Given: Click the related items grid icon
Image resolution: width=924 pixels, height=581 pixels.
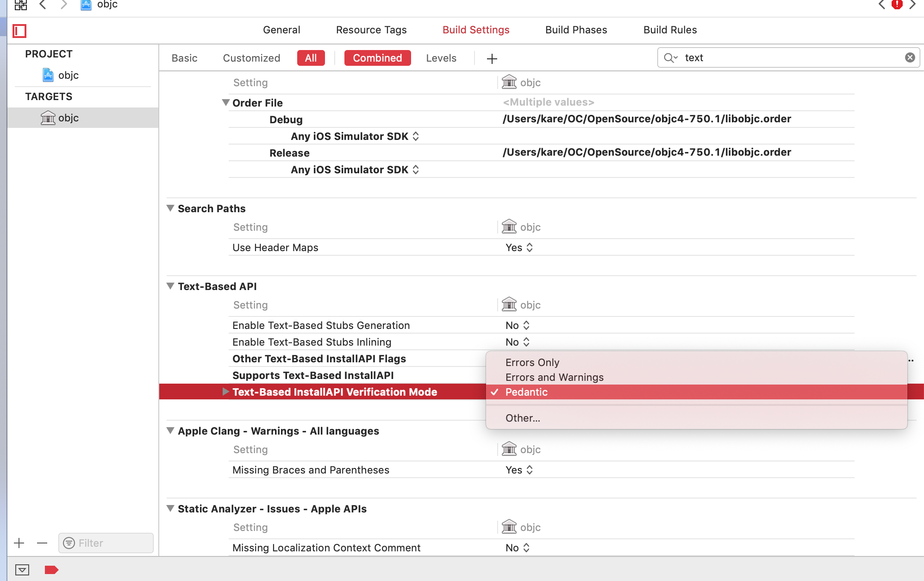Looking at the screenshot, I should (20, 5).
